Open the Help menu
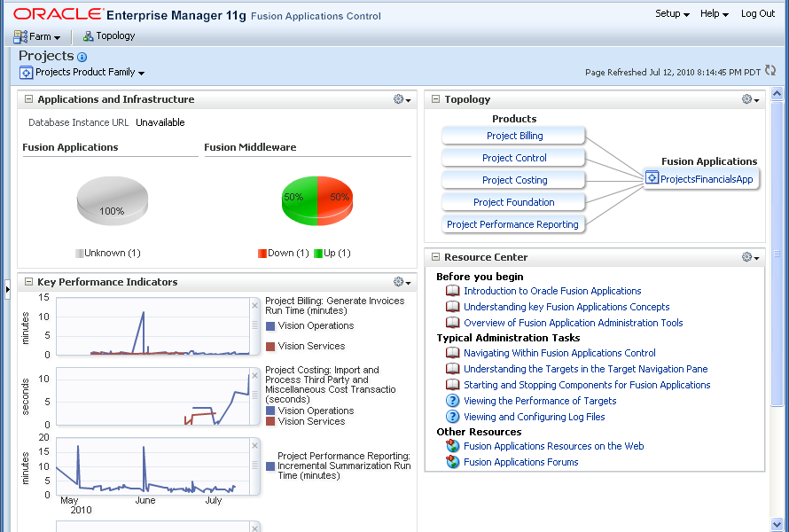Viewport: 789px width, 532px height. (x=714, y=13)
